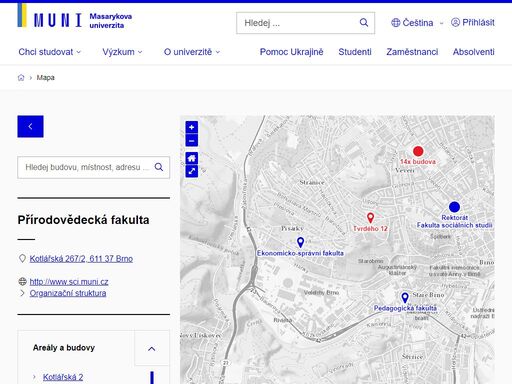Click the Areály a budovy header label
Viewport: 512px width, 384px height.
coord(64,348)
